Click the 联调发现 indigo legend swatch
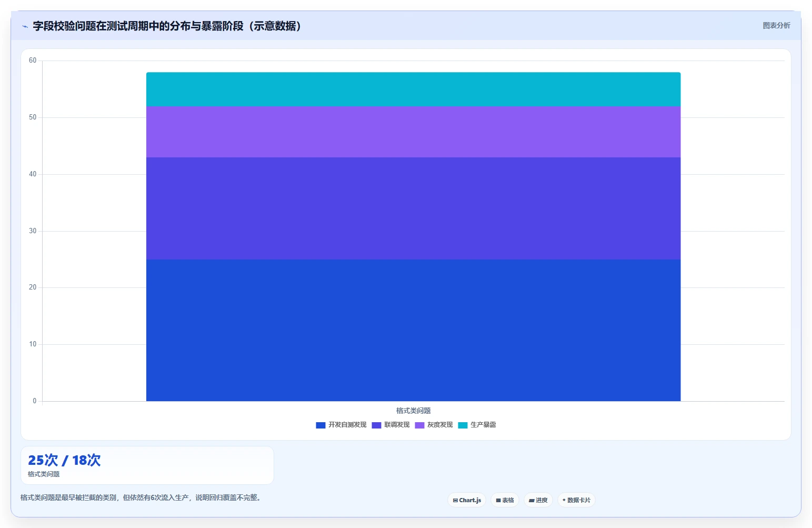 [x=376, y=425]
